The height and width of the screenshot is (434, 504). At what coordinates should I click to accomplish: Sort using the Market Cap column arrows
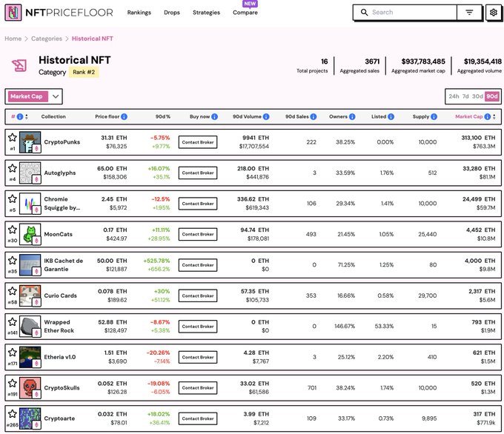pos(494,116)
